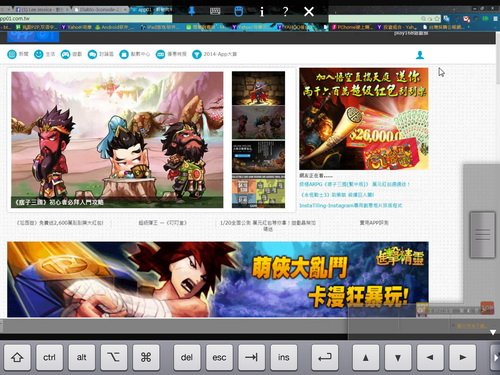This screenshot has height=375, width=500.
Task: Tap the tab arrow key
Action: [252, 358]
